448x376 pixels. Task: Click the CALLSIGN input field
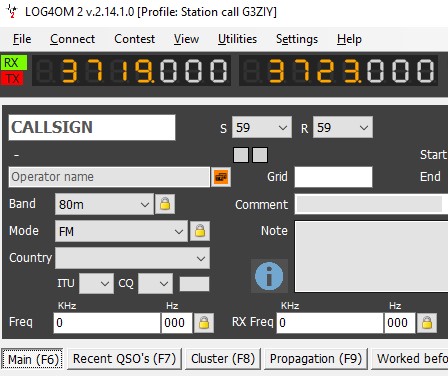tap(92, 127)
